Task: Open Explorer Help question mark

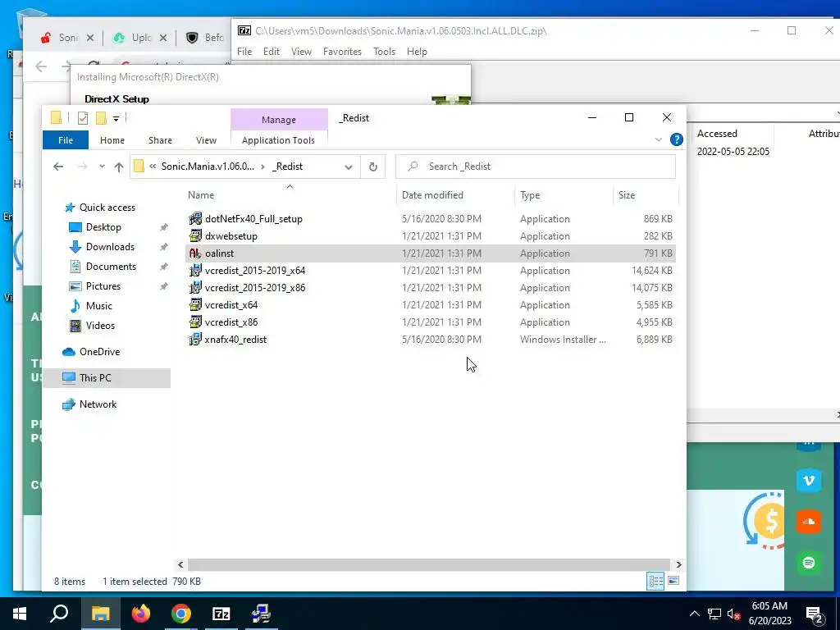Action: [677, 139]
